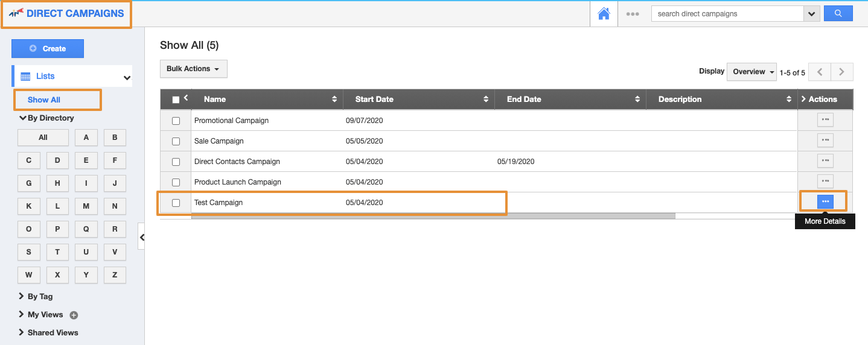Click the plus icon next to My Views
Image resolution: width=868 pixels, height=345 pixels.
[x=74, y=315]
